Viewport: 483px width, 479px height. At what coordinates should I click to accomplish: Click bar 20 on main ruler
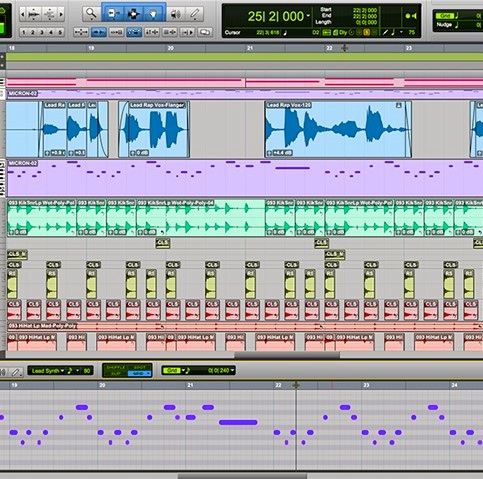pos(170,48)
